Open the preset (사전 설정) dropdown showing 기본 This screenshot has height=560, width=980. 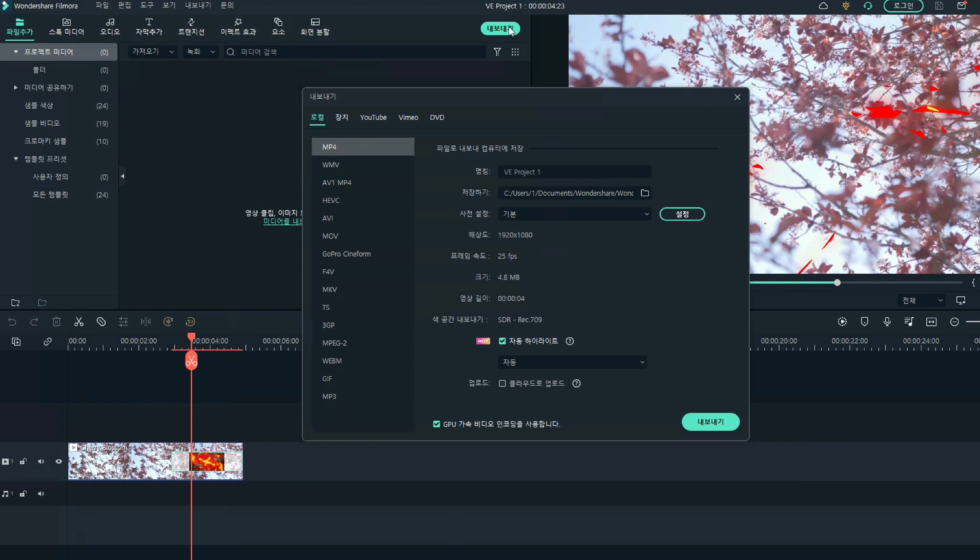[574, 214]
